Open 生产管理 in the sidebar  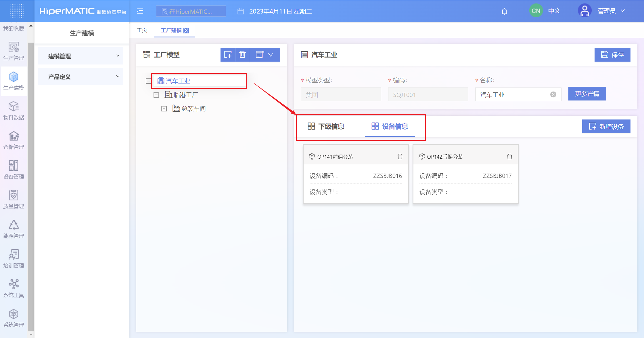coord(14,51)
